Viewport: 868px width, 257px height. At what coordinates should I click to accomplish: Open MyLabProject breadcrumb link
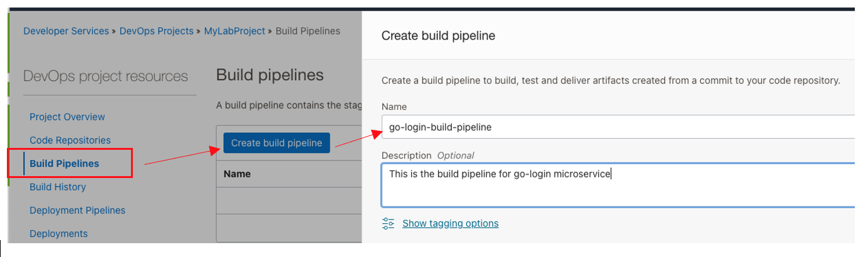[234, 31]
